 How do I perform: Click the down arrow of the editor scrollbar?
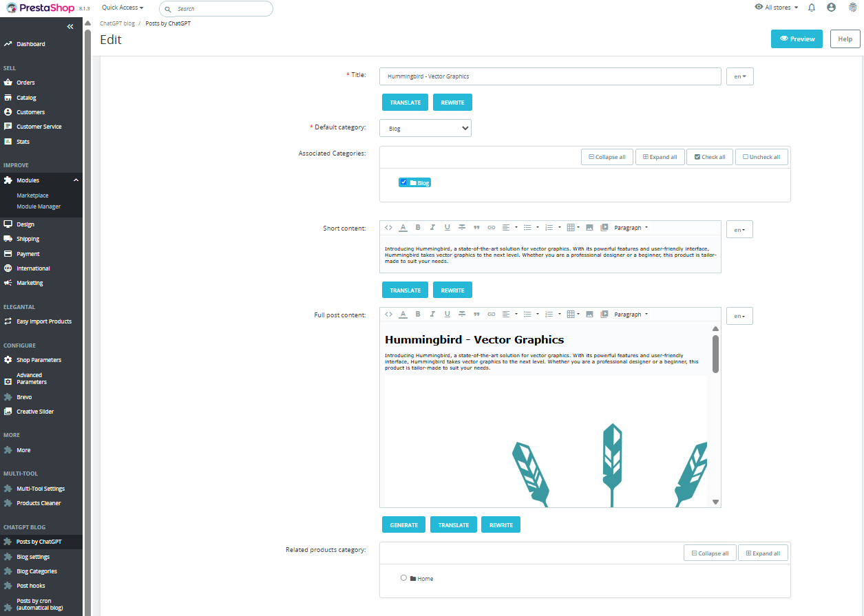coord(715,502)
